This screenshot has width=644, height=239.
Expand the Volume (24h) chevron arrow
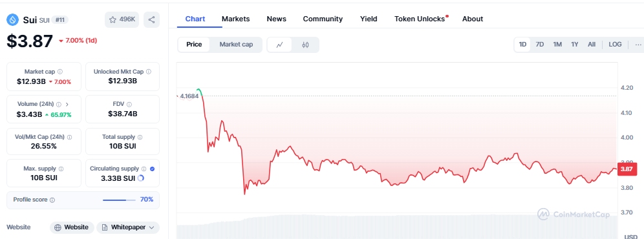point(67,104)
